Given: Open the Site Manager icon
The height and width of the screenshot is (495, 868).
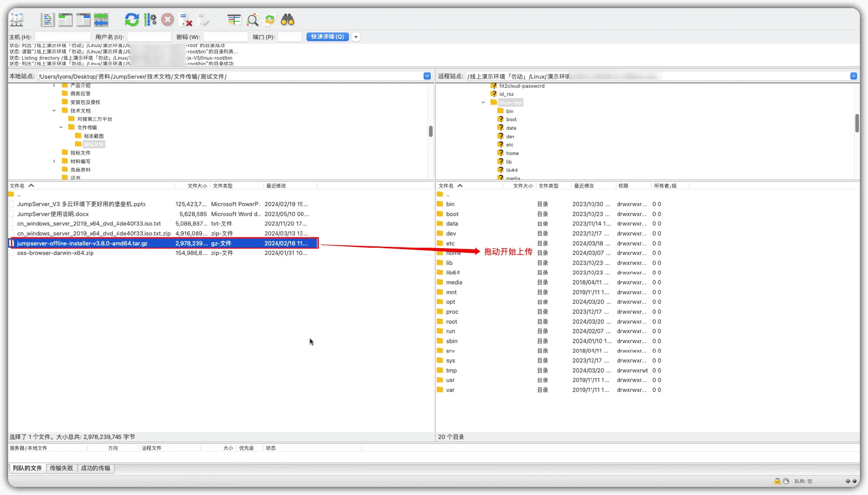Looking at the screenshot, I should click(17, 20).
